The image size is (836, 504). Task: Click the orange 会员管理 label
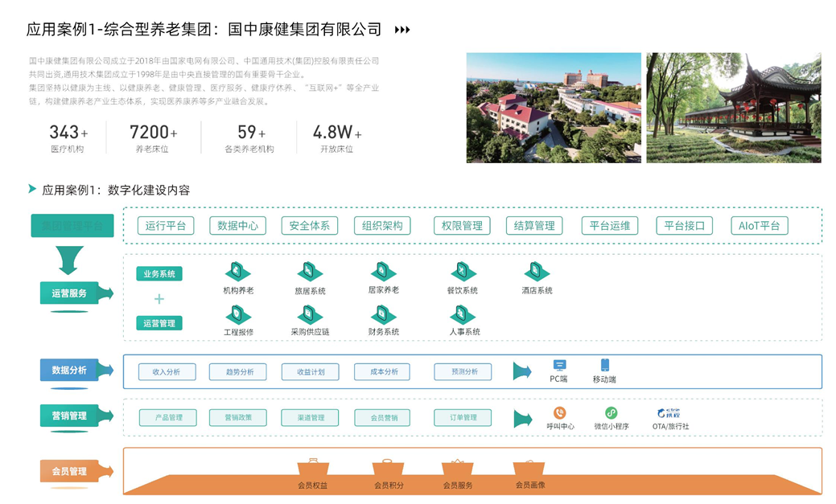pos(70,471)
